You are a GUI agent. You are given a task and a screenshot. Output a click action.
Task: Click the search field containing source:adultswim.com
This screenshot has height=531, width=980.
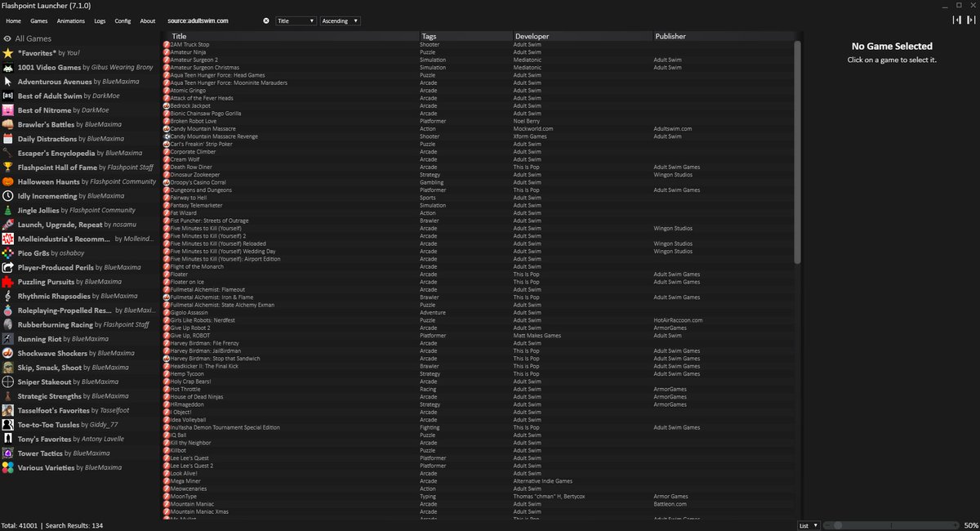[x=212, y=20]
